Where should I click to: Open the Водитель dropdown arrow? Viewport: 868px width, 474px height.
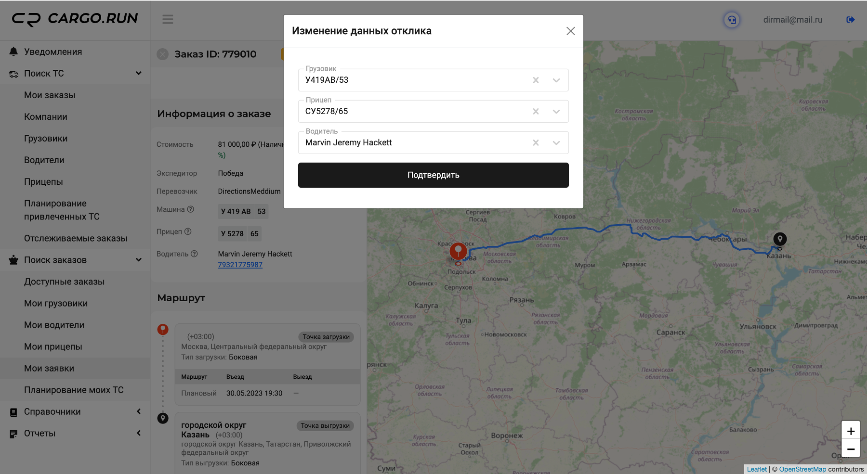(556, 143)
